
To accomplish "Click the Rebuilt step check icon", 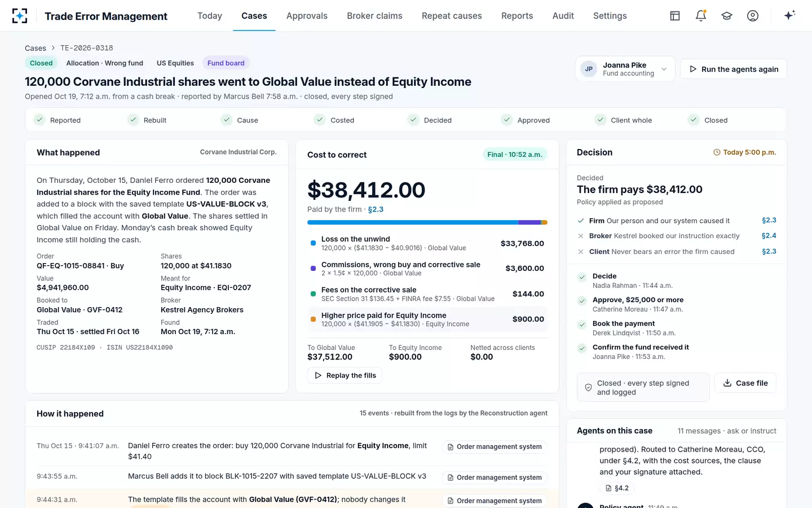I will pos(133,120).
